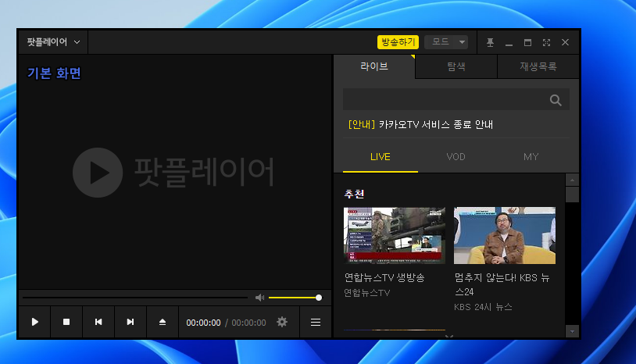Start playback with the play button
Screen dimensions: 636x364
pos(35,322)
